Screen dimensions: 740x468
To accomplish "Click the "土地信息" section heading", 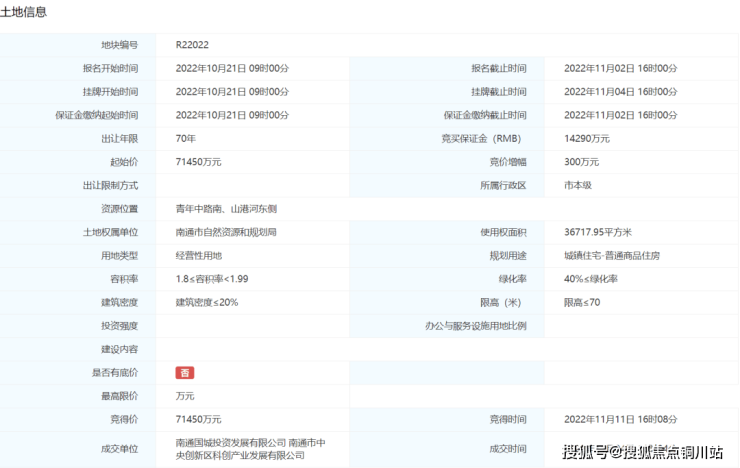I will pyautogui.click(x=24, y=12).
